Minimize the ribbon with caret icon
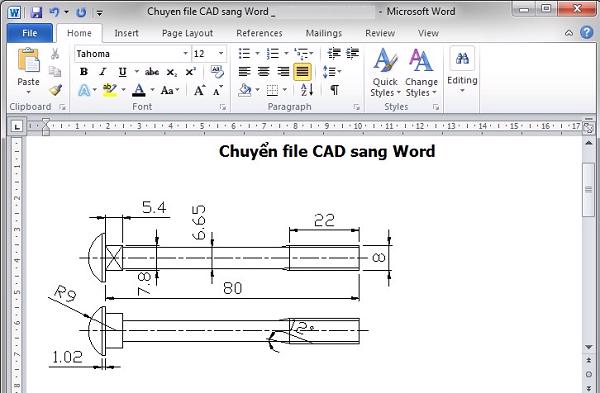Image resolution: width=600 pixels, height=393 pixels. tap(569, 33)
